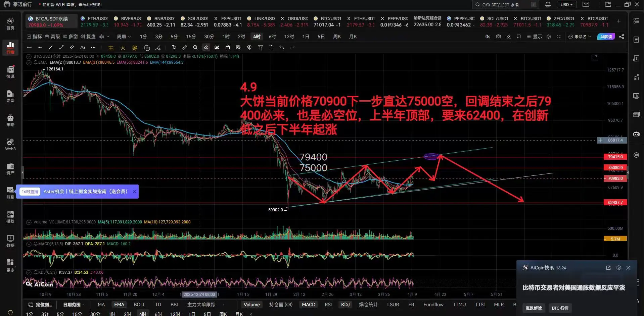The height and width of the screenshot is (316, 644).
Task: Delete drawings with the trash icon
Action: (271, 47)
